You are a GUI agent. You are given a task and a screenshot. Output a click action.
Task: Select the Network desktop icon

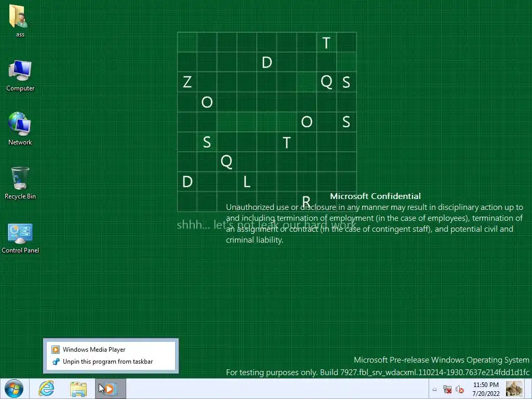pyautogui.click(x=20, y=129)
